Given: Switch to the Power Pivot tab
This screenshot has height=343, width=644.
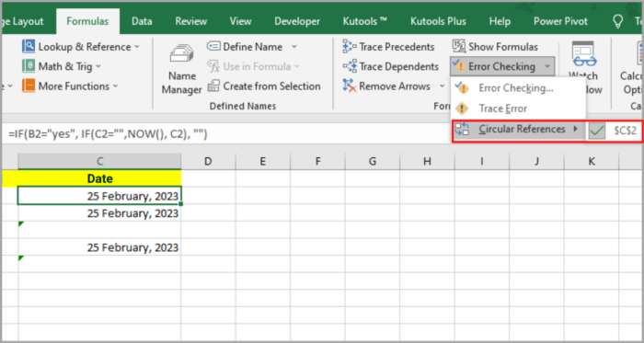Looking at the screenshot, I should pos(560,21).
